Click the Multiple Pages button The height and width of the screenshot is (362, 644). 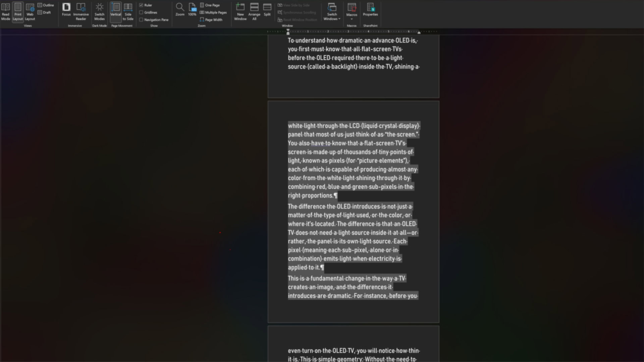click(213, 12)
